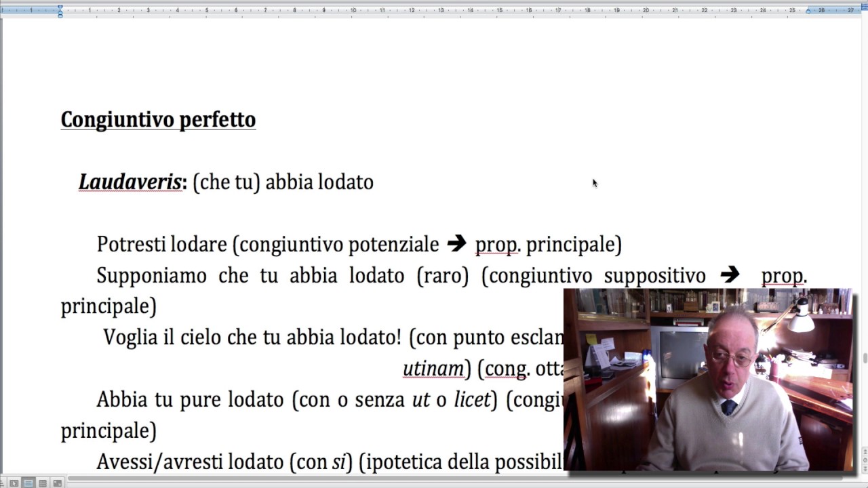Click the previous page double-arrow button
The image size is (868, 488).
[x=865, y=451]
